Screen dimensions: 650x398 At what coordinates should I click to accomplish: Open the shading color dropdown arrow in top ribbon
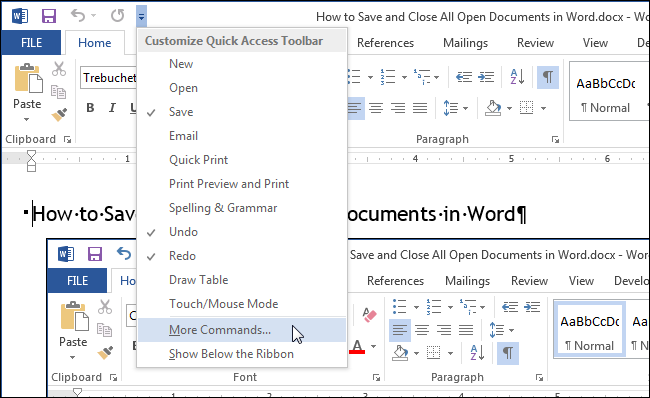[509, 108]
